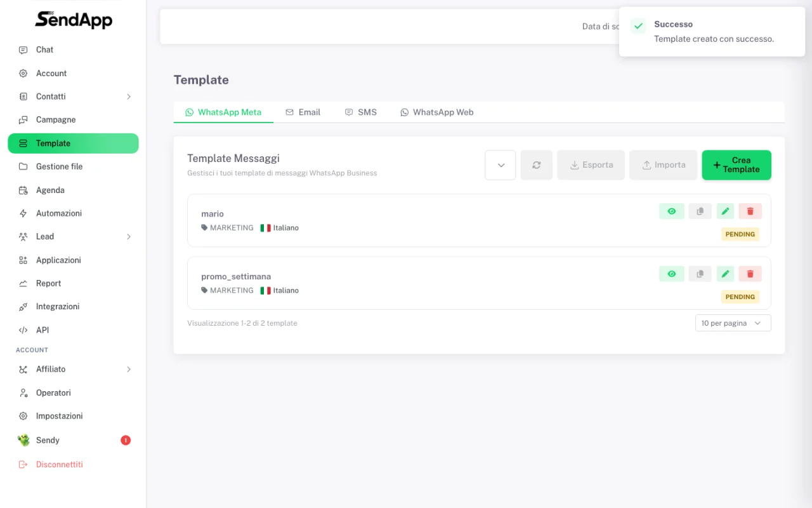Switch to the WhatsApp Web tab
812x508 pixels.
437,112
